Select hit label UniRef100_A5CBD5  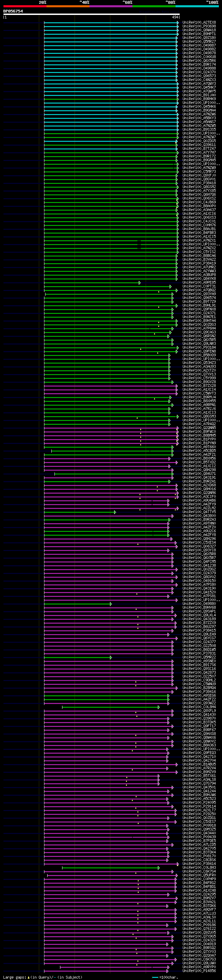pos(199,451)
